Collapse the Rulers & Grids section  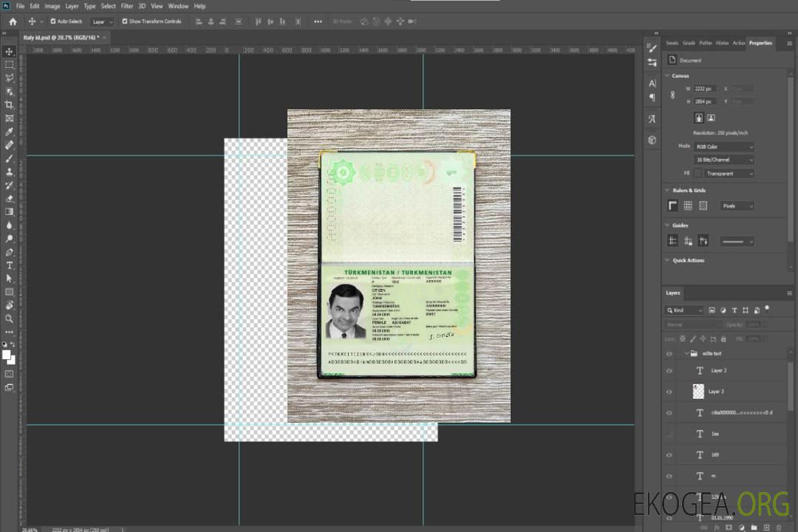click(667, 190)
